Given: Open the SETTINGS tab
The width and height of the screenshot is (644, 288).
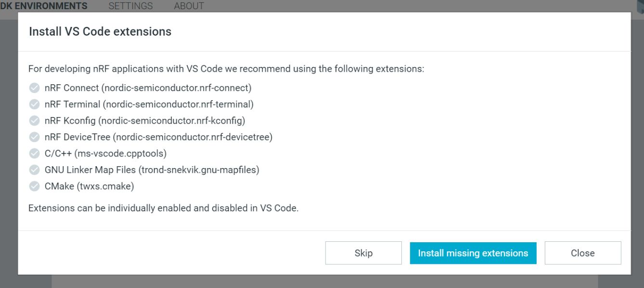Looking at the screenshot, I should click(x=131, y=6).
